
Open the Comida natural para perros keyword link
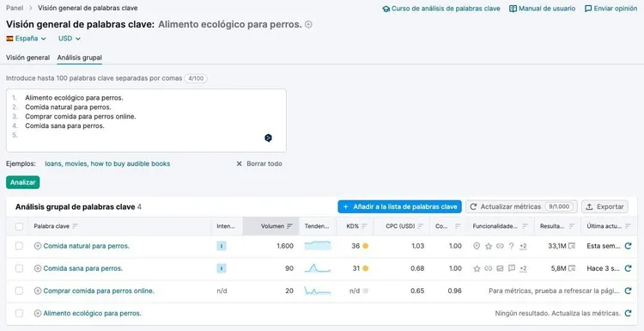coord(86,246)
